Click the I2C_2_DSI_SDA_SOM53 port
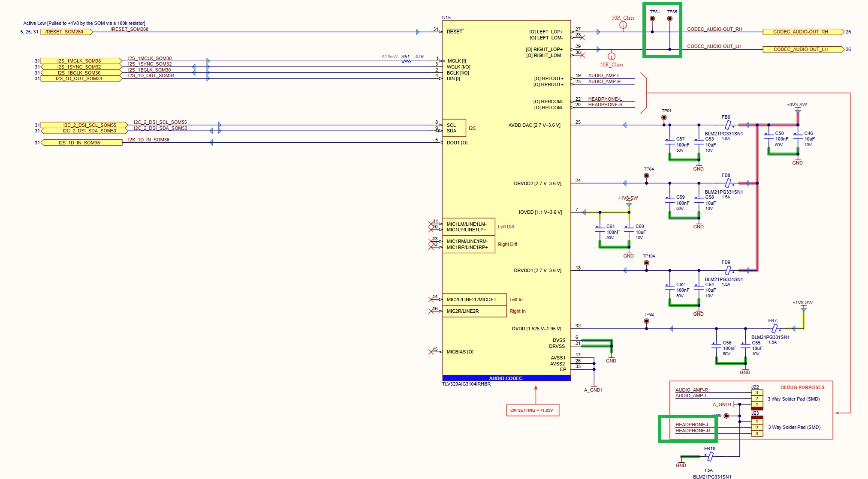Viewport: 868px width, 479px height. coord(84,131)
